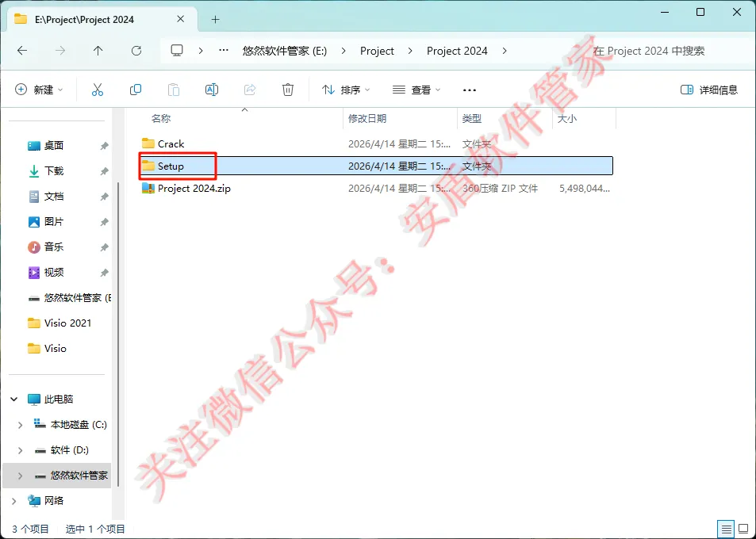This screenshot has width=756, height=539.
Task: Click the Rename icon in toolbar
Action: point(212,90)
